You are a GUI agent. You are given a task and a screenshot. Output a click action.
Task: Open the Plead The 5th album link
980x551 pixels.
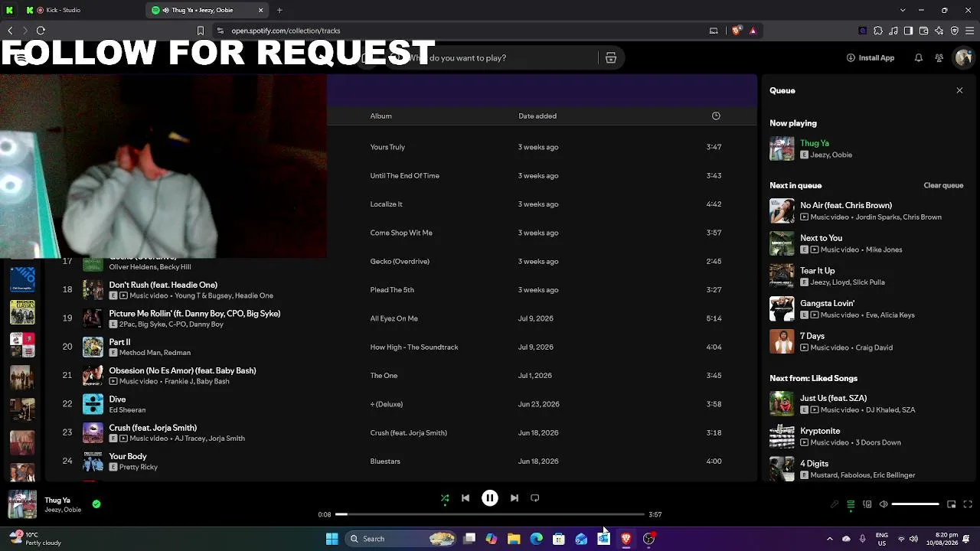coord(392,290)
